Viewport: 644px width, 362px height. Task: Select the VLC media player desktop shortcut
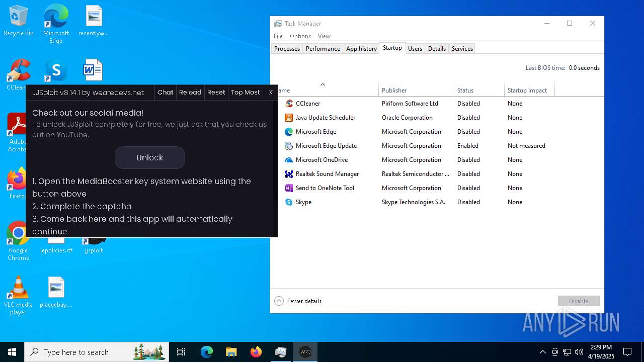(18, 296)
